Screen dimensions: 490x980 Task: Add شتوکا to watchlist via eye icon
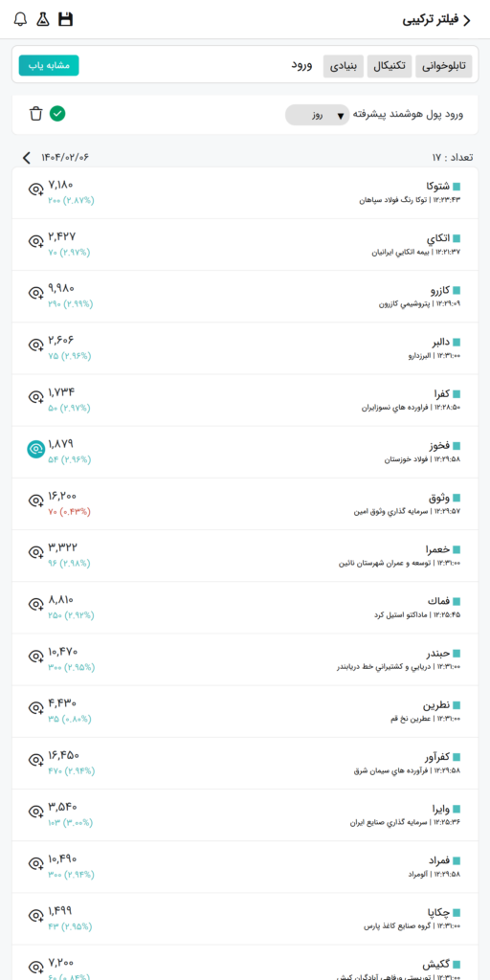click(x=35, y=189)
